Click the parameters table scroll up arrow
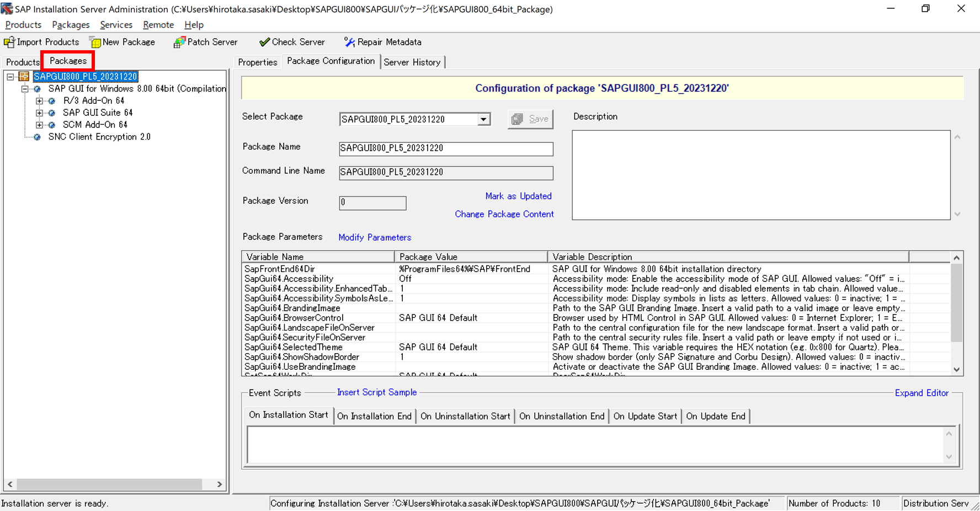 coord(957,258)
